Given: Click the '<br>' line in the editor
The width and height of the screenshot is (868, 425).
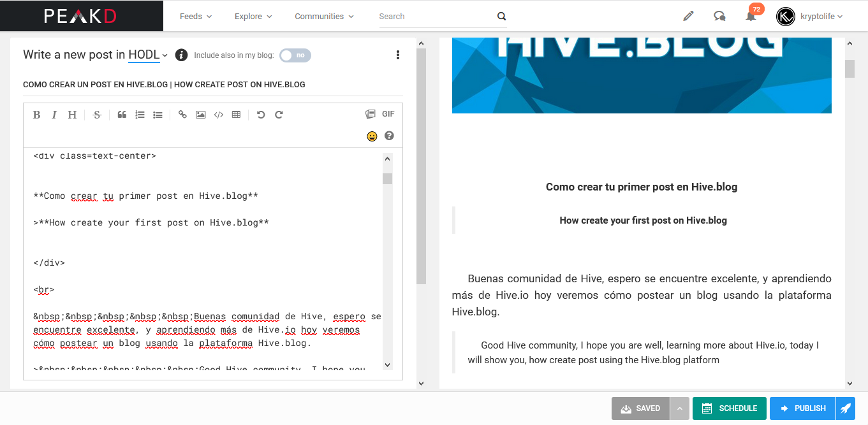Looking at the screenshot, I should (44, 289).
